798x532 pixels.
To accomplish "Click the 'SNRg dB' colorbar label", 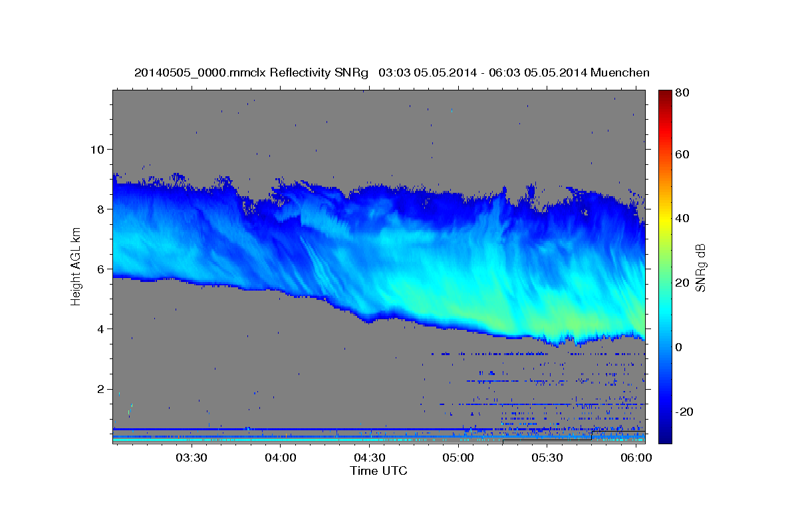I will click(700, 267).
